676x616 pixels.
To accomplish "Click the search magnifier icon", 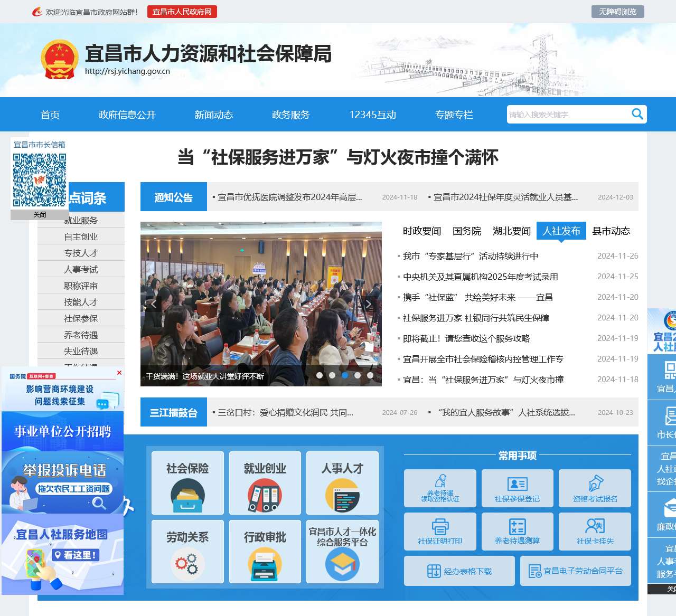I will [637, 114].
